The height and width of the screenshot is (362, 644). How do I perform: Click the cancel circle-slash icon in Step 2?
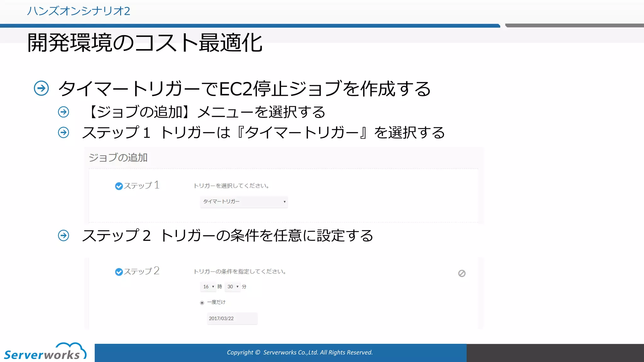(x=462, y=273)
